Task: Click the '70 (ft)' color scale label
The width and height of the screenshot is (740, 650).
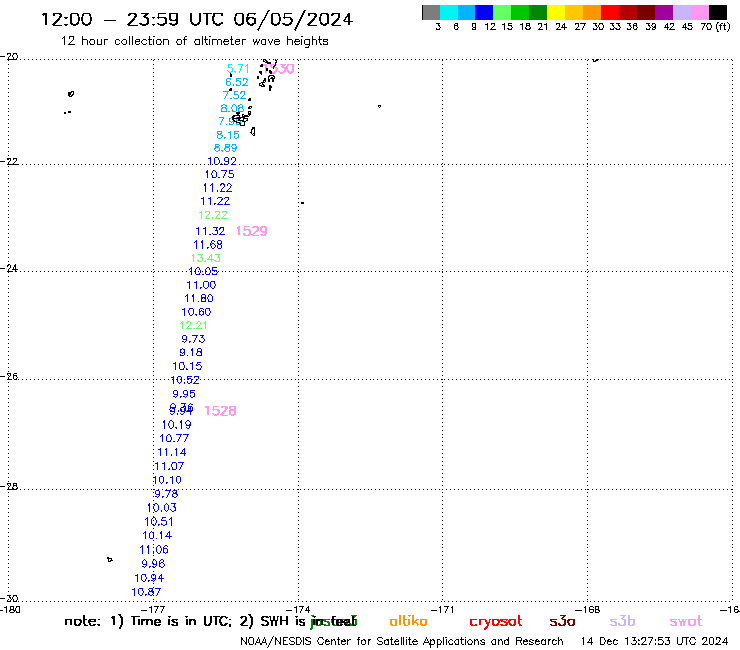Action: (715, 27)
